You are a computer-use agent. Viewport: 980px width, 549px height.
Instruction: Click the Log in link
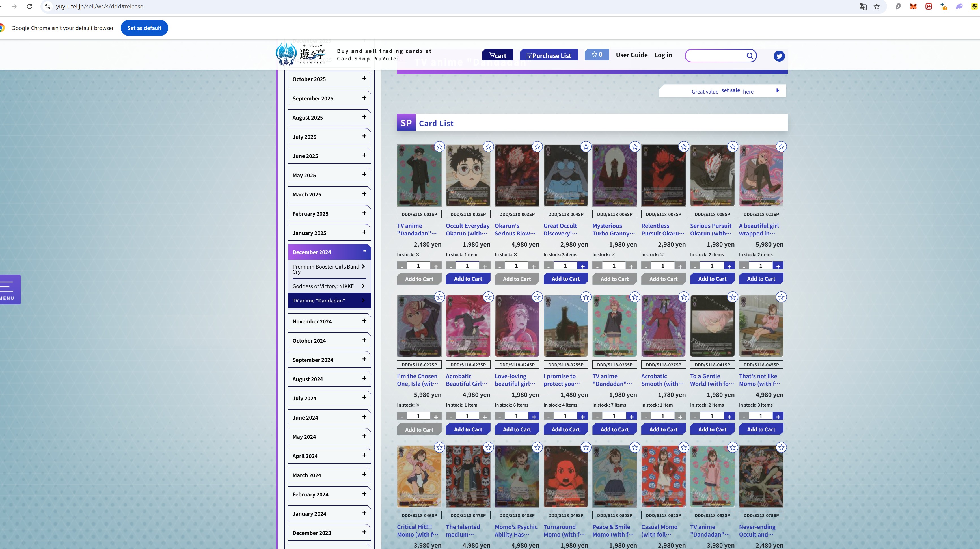click(x=663, y=55)
